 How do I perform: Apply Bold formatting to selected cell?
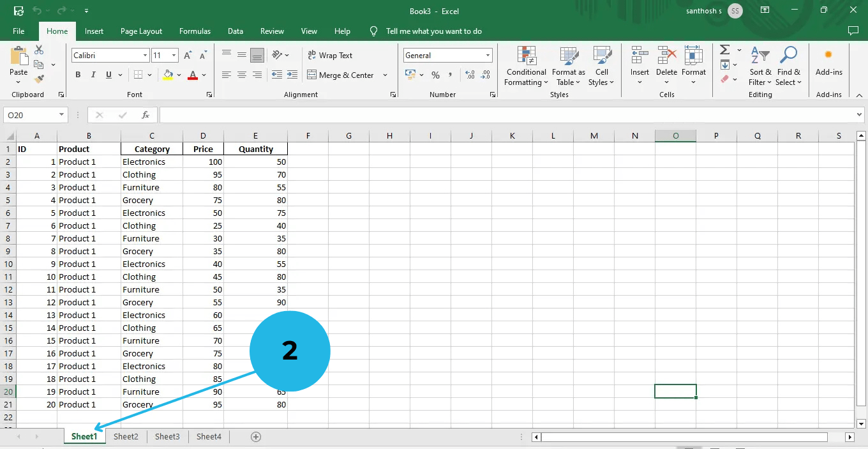point(77,75)
